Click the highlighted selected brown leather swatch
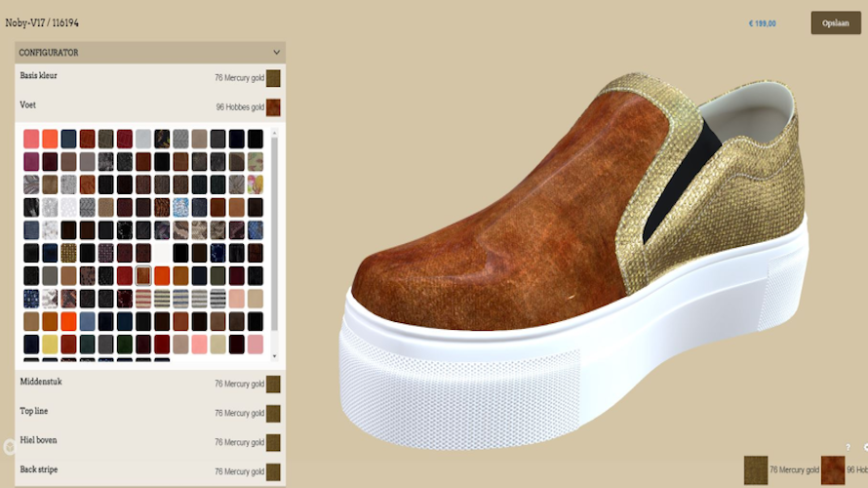 (x=143, y=276)
